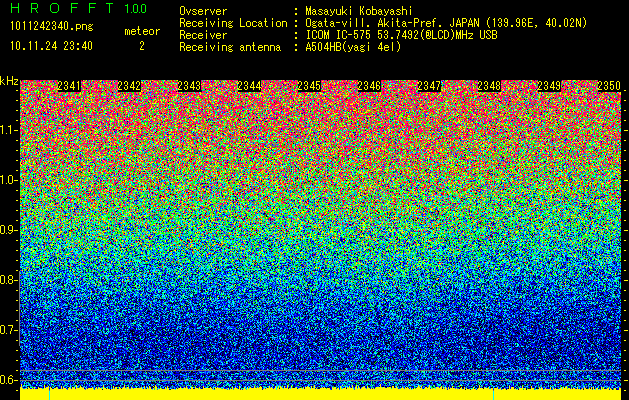Click the 1.0 frequency axis label
Image resolution: width=629 pixels, height=400 pixels.
(x=9, y=180)
